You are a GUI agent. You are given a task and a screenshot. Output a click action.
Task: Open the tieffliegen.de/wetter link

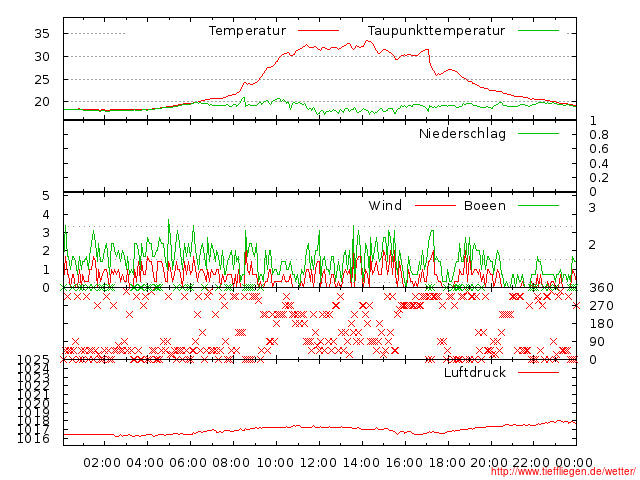pos(563,472)
